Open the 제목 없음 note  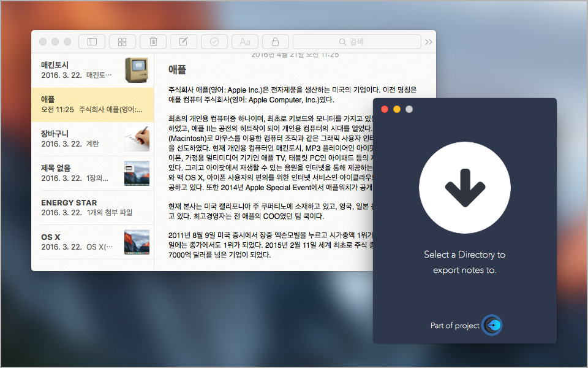(x=92, y=173)
